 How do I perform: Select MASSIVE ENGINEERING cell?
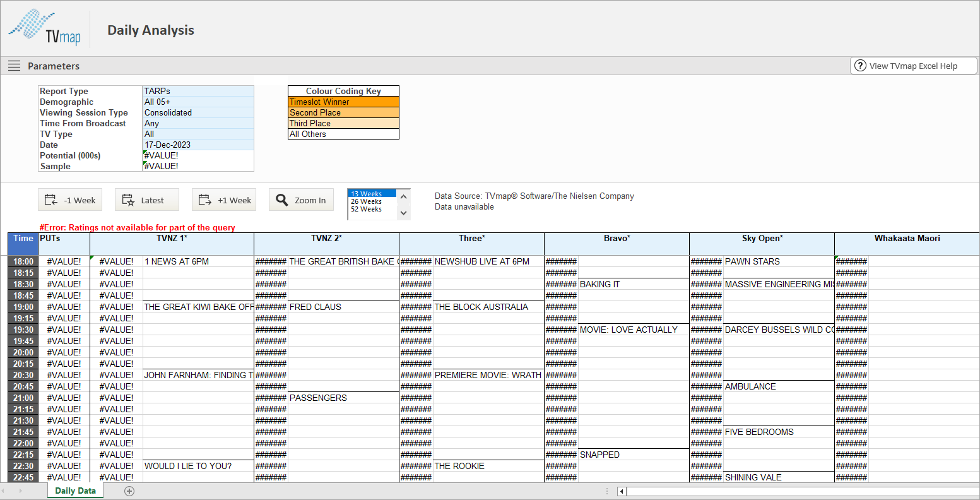pyautogui.click(x=779, y=284)
